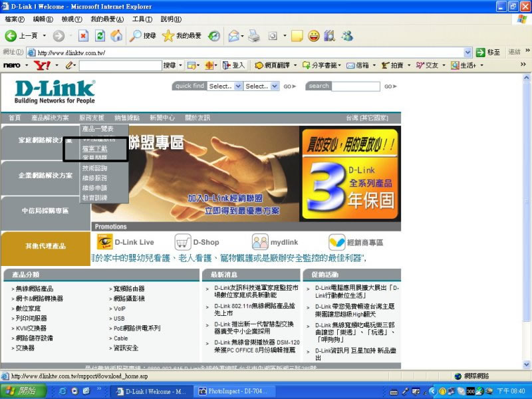Open the 工具(T) menu
The width and height of the screenshot is (532, 399).
coord(142,19)
